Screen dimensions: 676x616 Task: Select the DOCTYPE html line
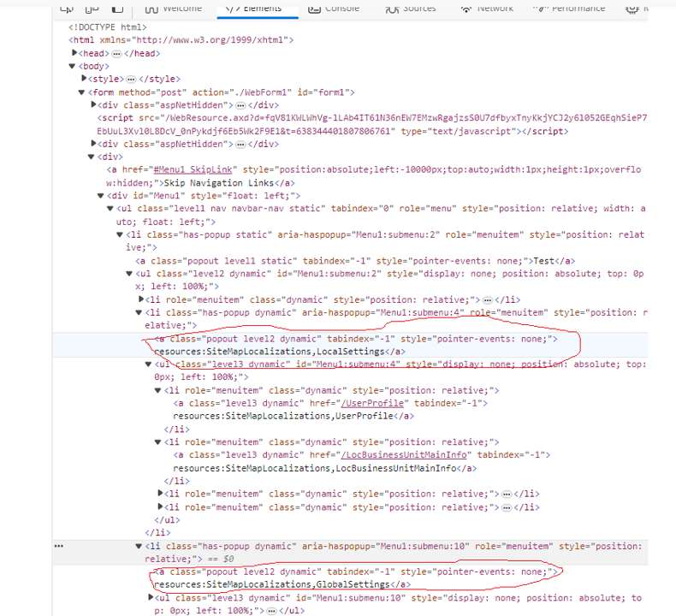(107, 27)
